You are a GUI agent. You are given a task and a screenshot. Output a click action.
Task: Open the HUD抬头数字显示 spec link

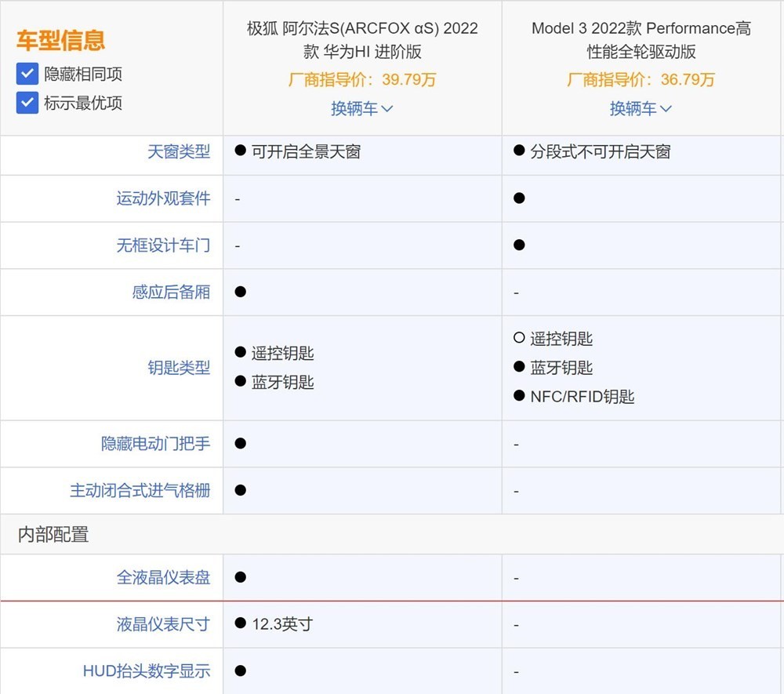(x=147, y=671)
